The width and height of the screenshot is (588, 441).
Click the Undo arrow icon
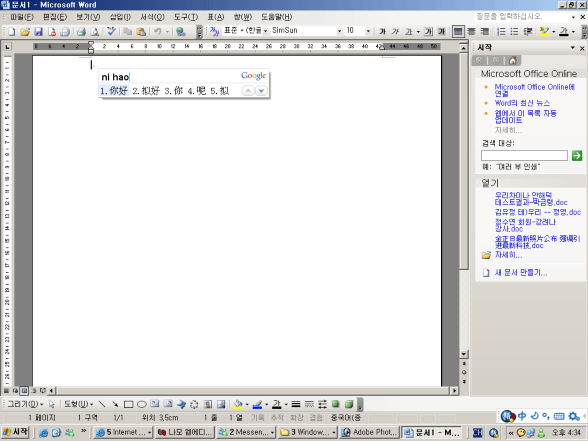click(x=158, y=32)
